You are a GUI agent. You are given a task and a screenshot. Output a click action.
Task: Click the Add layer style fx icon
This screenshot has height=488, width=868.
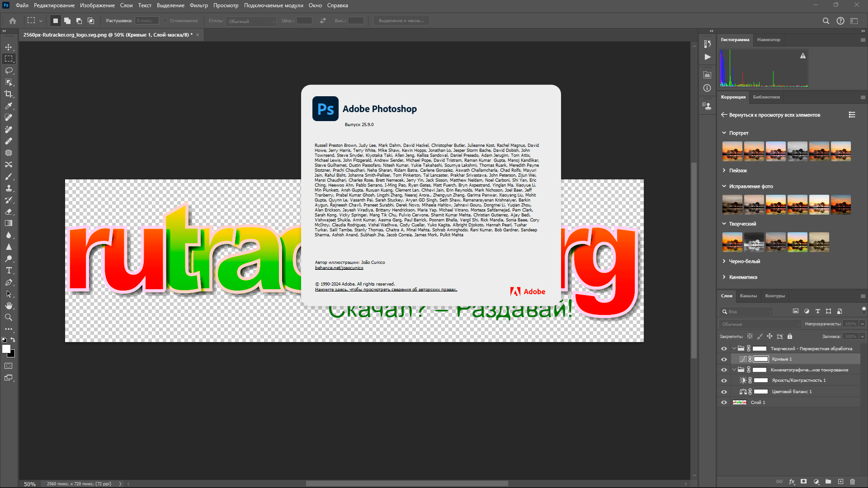(x=792, y=482)
